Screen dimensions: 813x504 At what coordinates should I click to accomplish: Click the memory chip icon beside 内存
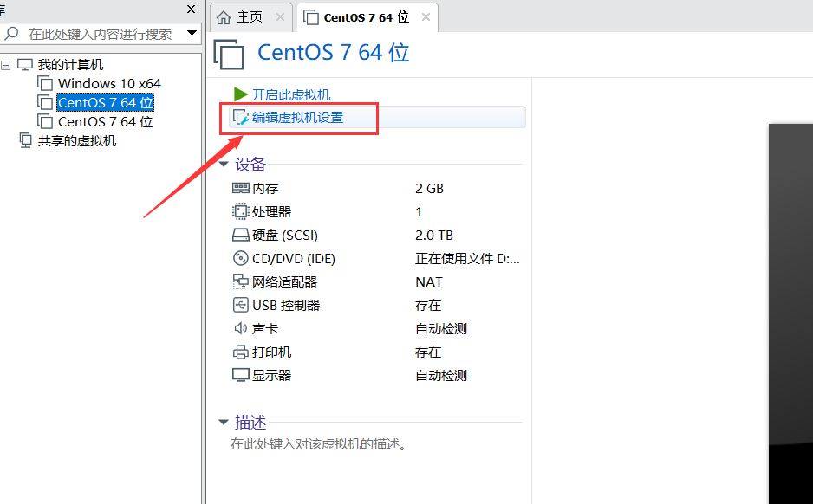tap(240, 188)
